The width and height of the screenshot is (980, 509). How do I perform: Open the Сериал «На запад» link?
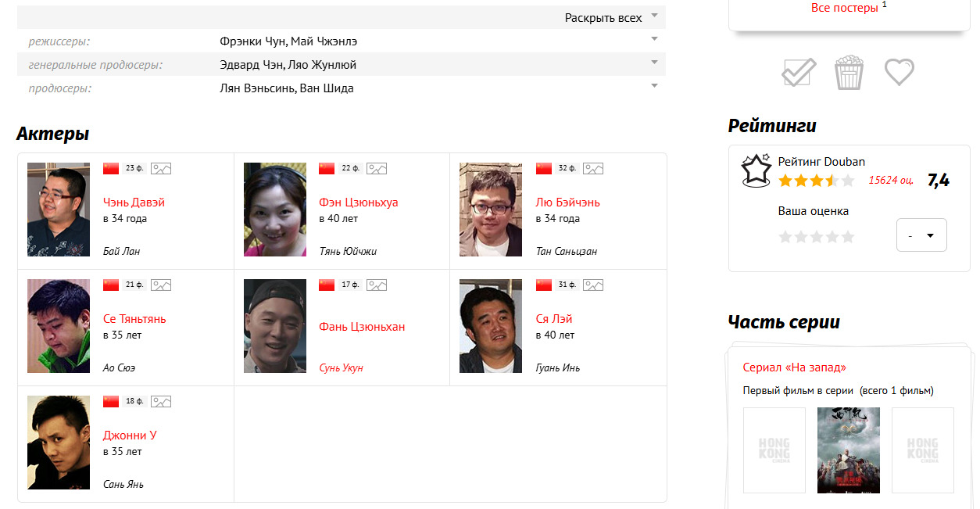[x=794, y=367]
